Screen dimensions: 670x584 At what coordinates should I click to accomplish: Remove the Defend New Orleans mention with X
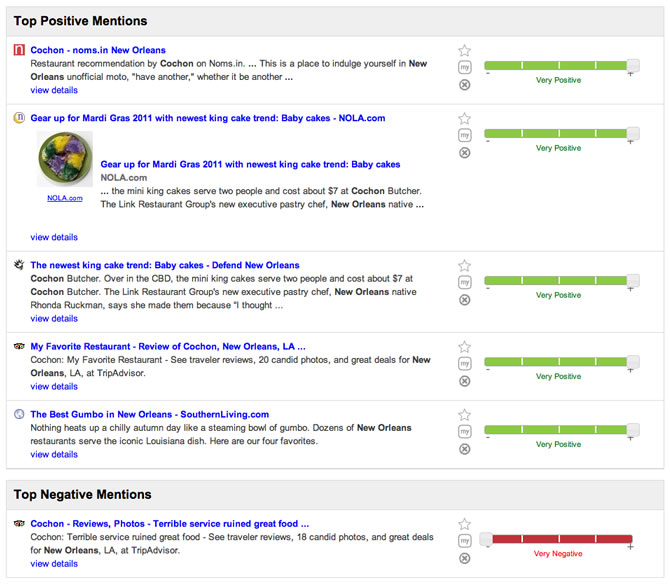464,299
